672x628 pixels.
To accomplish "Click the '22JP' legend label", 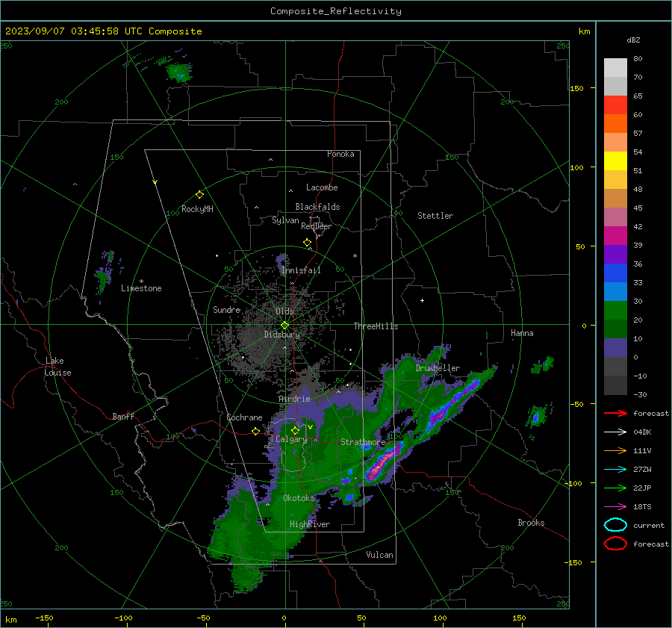I will pos(642,488).
